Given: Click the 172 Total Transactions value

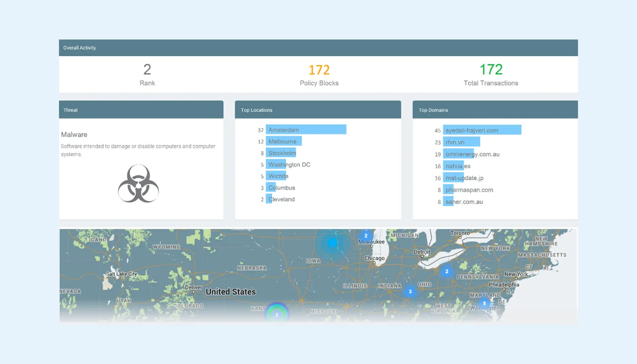Looking at the screenshot, I should click(x=491, y=70).
